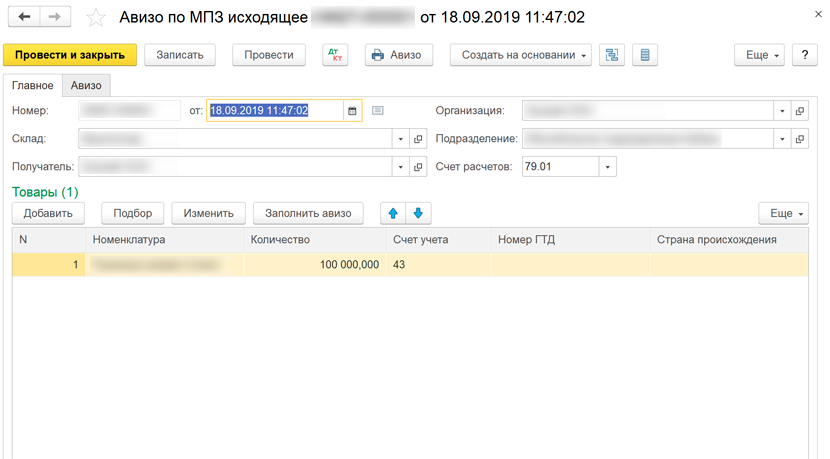Open the document structure icon in toolbar
This screenshot has width=830, height=459.
pos(611,55)
